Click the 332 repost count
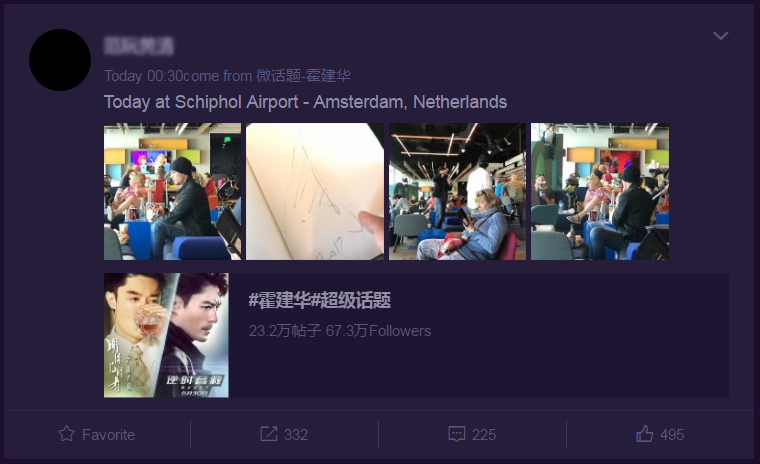 click(296, 434)
